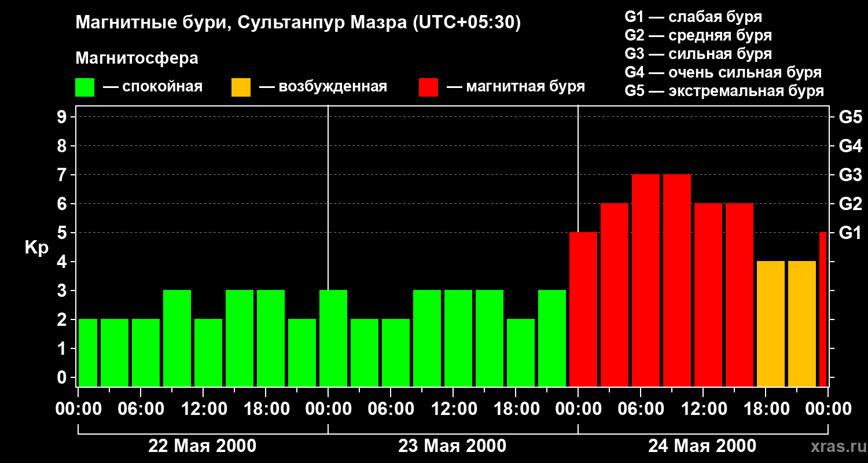The height and width of the screenshot is (463, 868).
Task: Click the 12:00 label of 23 May
Action: click(x=453, y=409)
